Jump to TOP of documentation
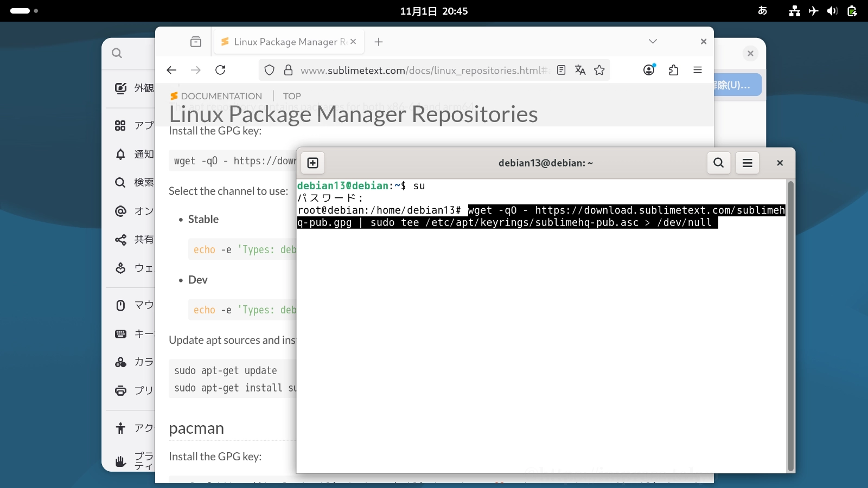The width and height of the screenshot is (868, 488). tap(292, 96)
